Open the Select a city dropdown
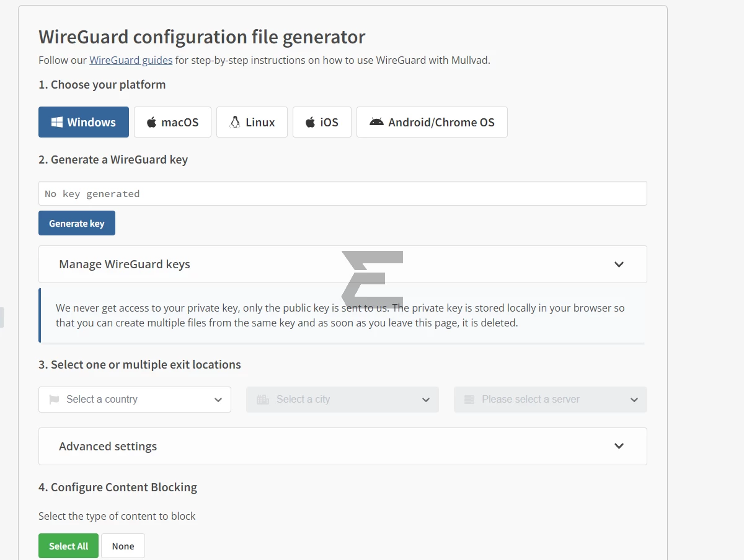Screen dimensions: 744x560 point(342,400)
